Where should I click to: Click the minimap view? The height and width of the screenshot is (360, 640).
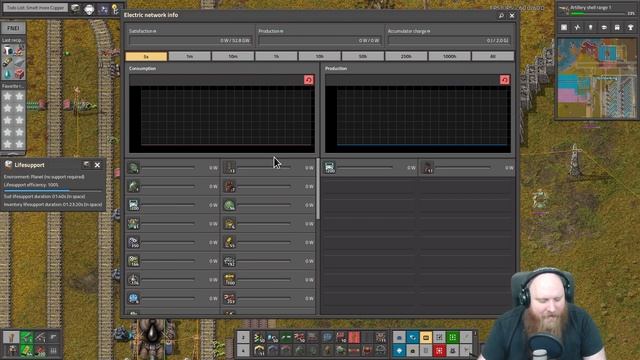tap(596, 78)
